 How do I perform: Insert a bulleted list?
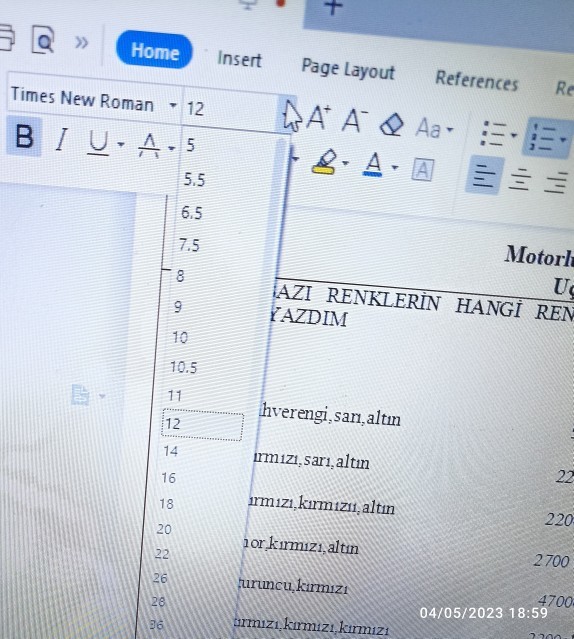point(493,134)
